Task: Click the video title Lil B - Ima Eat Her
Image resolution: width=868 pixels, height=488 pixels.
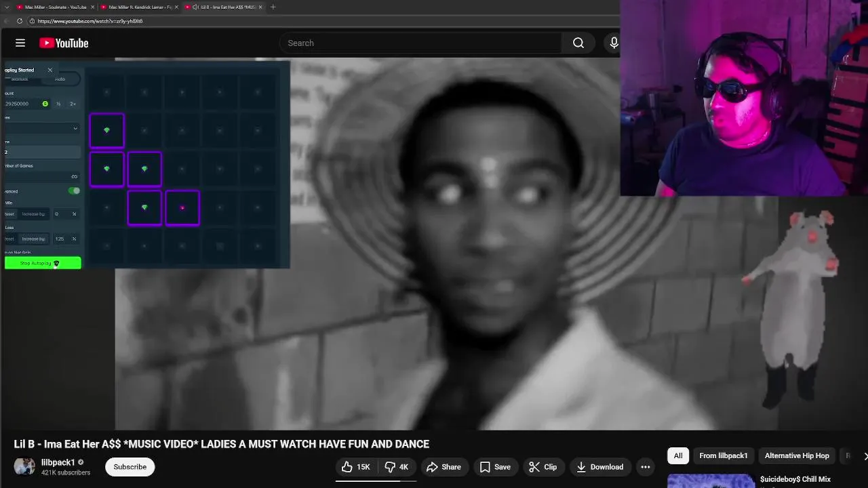Action: 222,444
